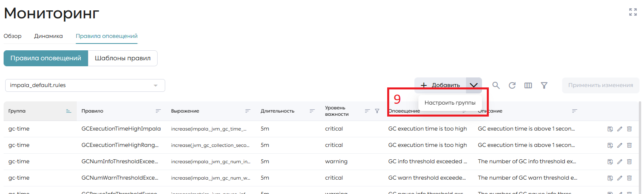Expand the Добавить split-button arrow
The image size is (644, 194).
click(474, 85)
